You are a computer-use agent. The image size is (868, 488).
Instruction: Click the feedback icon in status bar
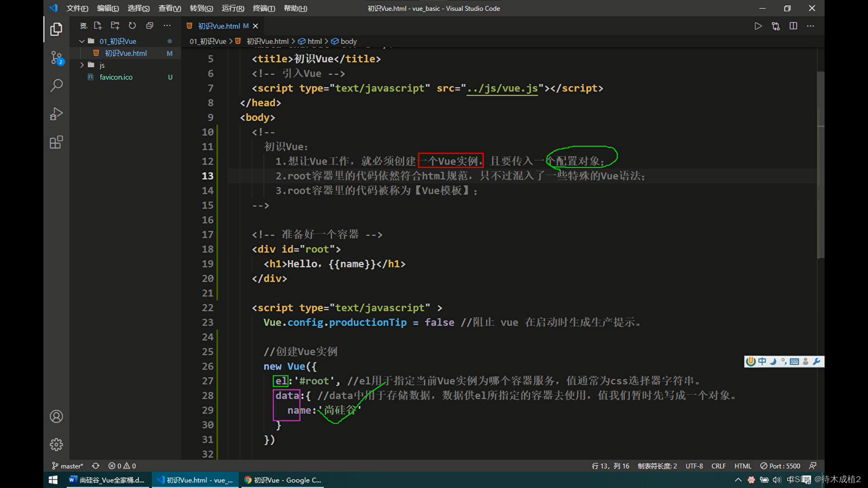(813, 466)
